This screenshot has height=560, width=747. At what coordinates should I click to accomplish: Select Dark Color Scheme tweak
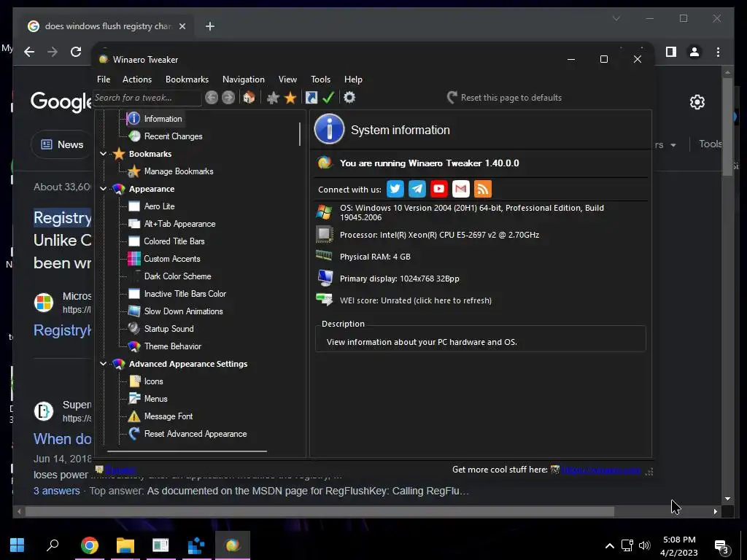pyautogui.click(x=177, y=276)
